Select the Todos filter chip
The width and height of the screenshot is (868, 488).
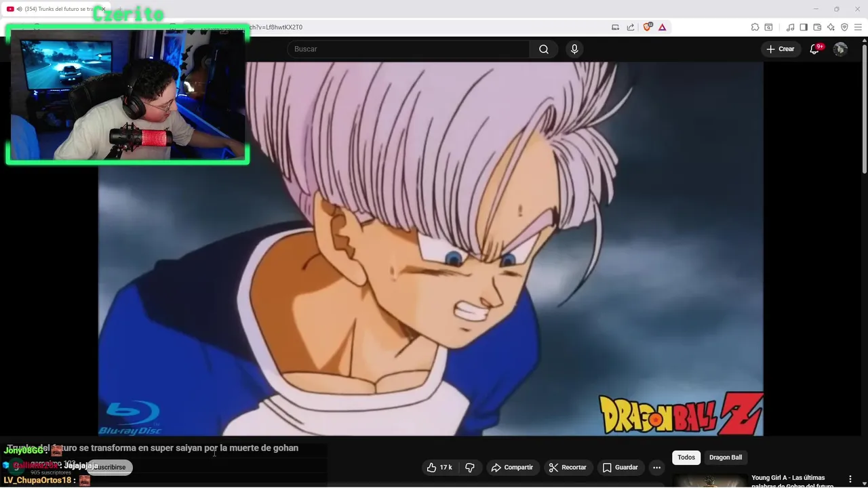click(x=686, y=457)
